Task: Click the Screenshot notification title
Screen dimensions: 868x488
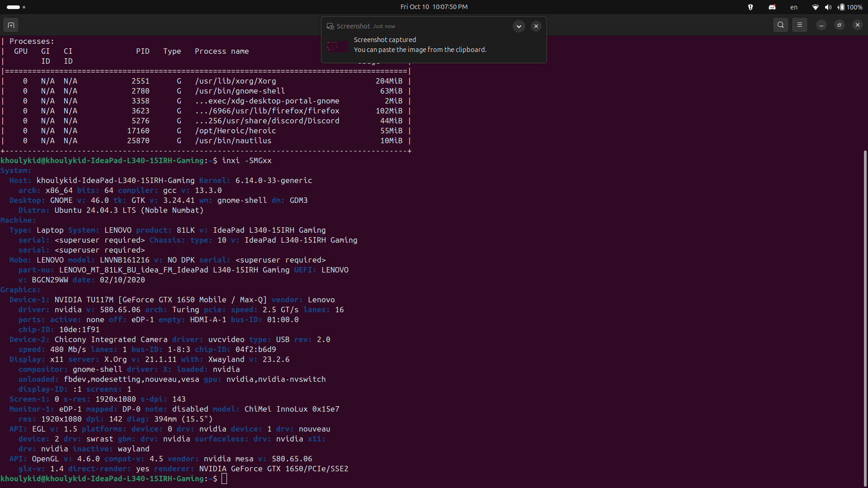Action: coord(353,26)
